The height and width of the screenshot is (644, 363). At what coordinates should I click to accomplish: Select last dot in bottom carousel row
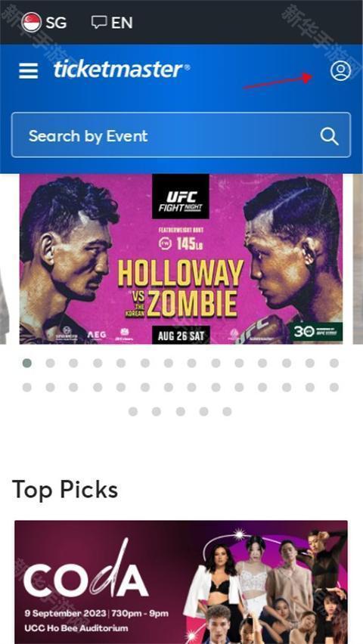(x=228, y=411)
